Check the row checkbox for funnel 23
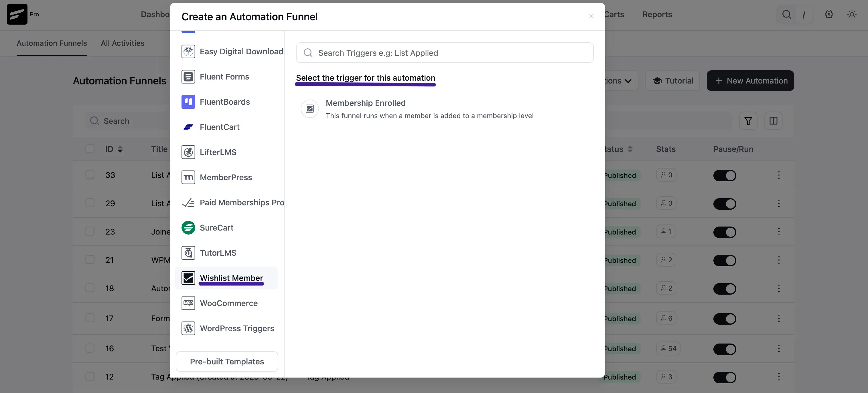Screen dimensions: 868x393 (x=90, y=231)
